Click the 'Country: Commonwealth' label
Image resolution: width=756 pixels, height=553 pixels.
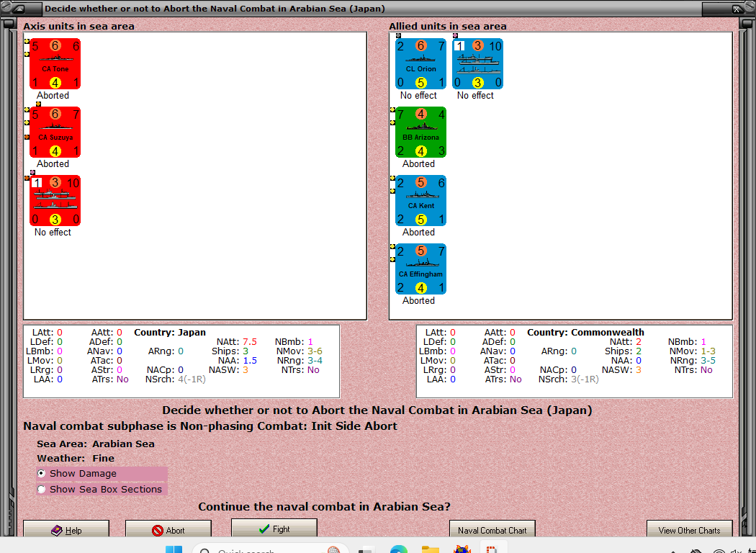pyautogui.click(x=585, y=332)
